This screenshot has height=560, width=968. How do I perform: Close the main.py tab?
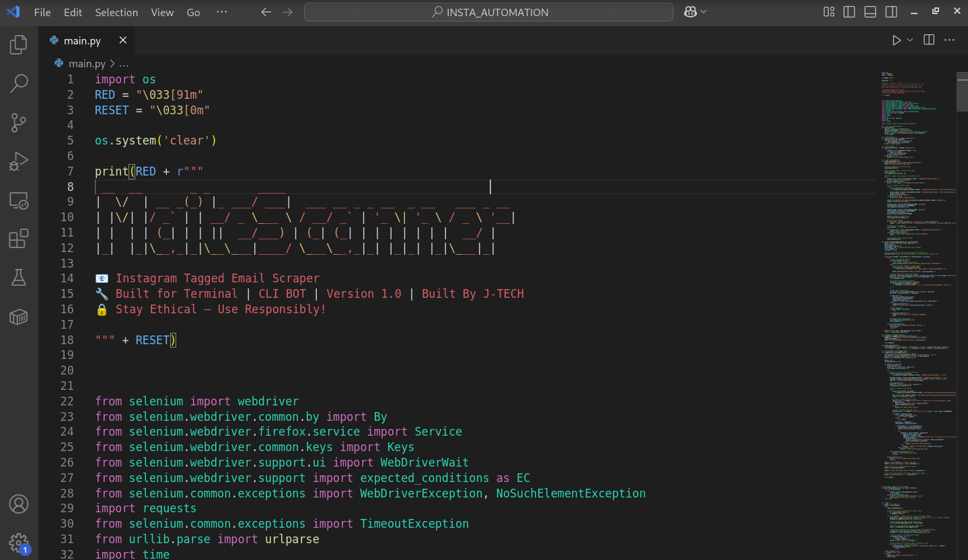(123, 40)
